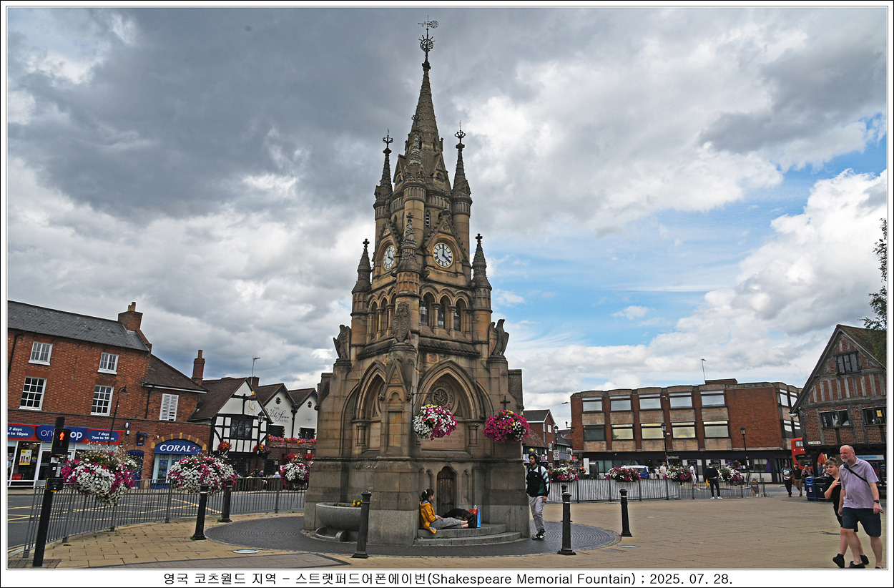Click the small arched wooden door
Screen dimensions: 894x588
pos(446,490)
